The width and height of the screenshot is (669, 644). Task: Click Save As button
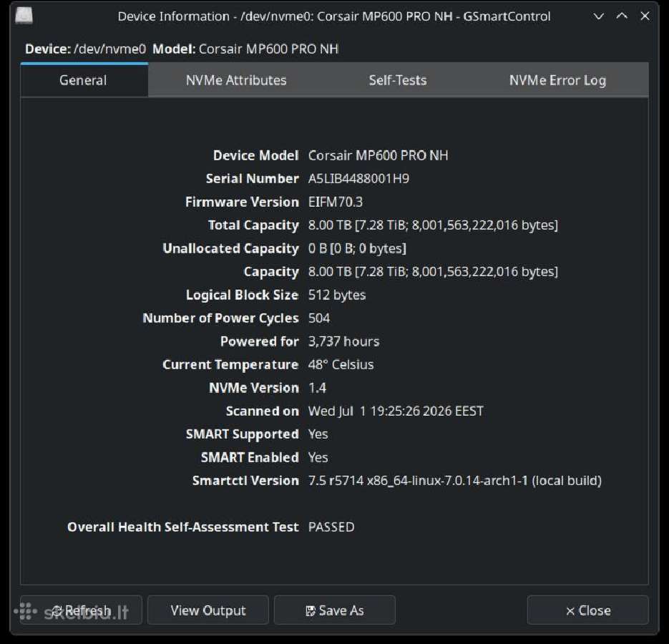tap(335, 610)
